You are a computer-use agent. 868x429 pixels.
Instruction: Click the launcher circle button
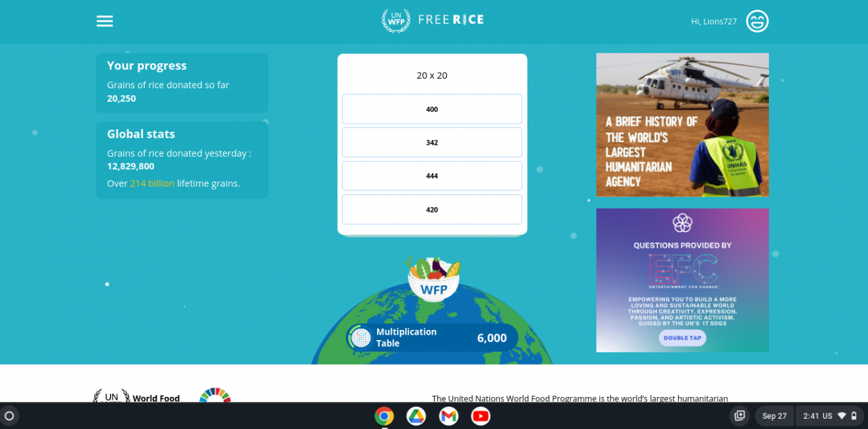pyautogui.click(x=9, y=416)
